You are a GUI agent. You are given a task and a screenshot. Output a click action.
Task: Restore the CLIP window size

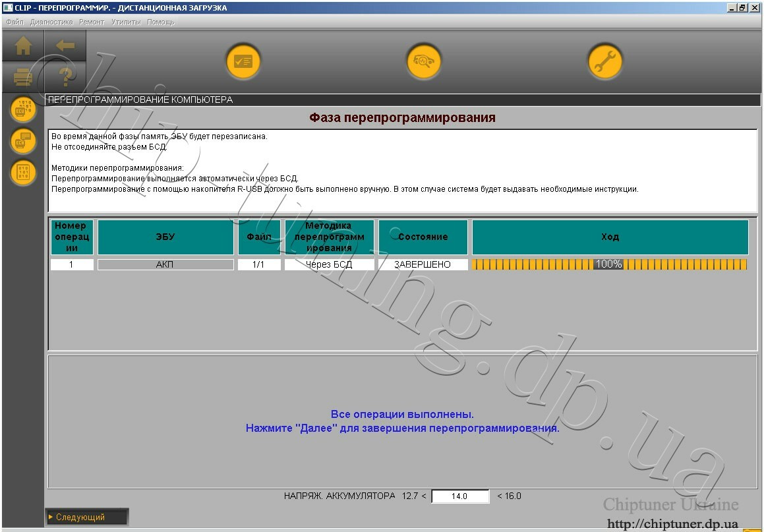[742, 8]
